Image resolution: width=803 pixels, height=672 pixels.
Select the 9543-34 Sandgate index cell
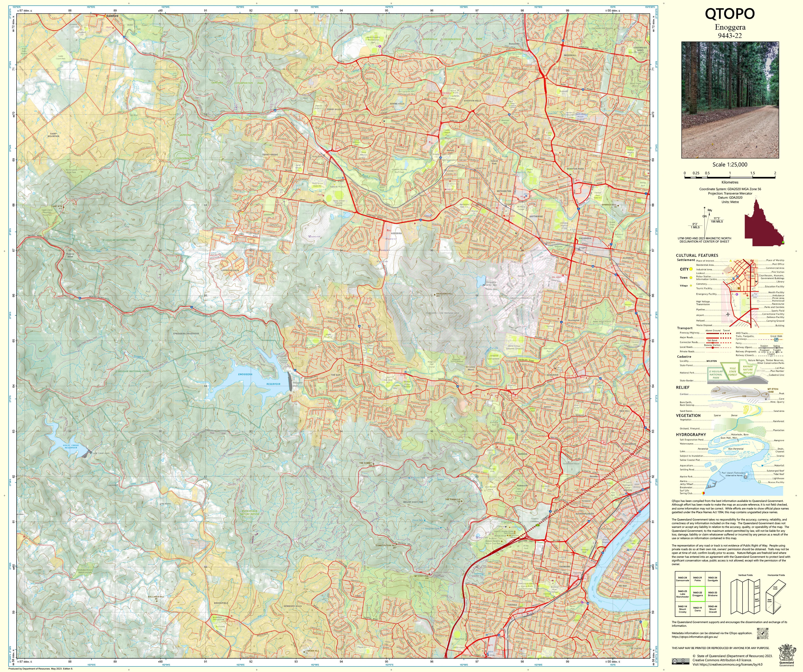[713, 579]
